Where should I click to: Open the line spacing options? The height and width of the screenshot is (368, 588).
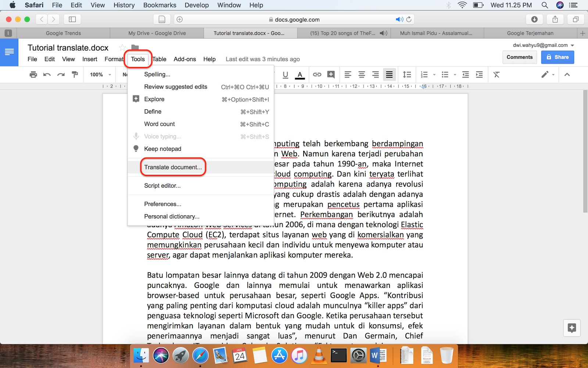(x=407, y=75)
